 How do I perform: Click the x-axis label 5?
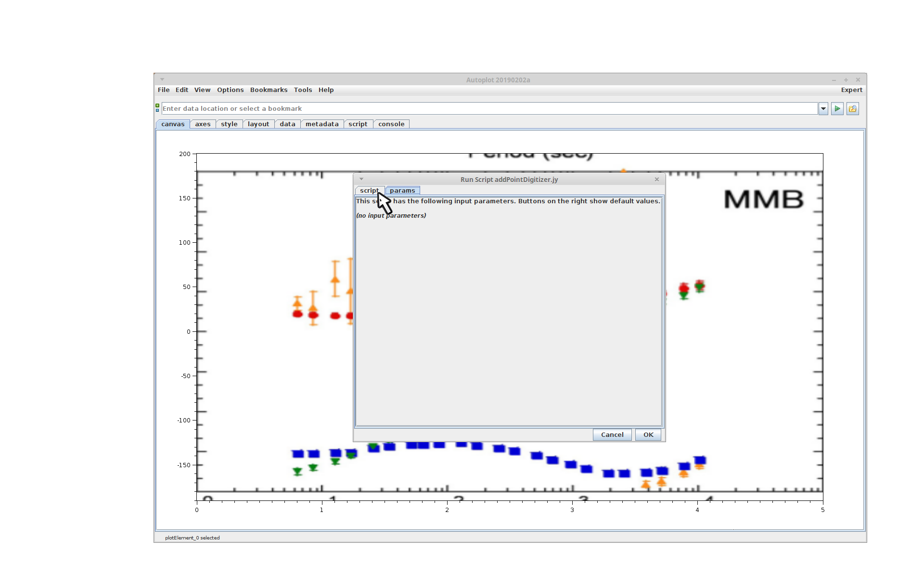click(x=823, y=510)
